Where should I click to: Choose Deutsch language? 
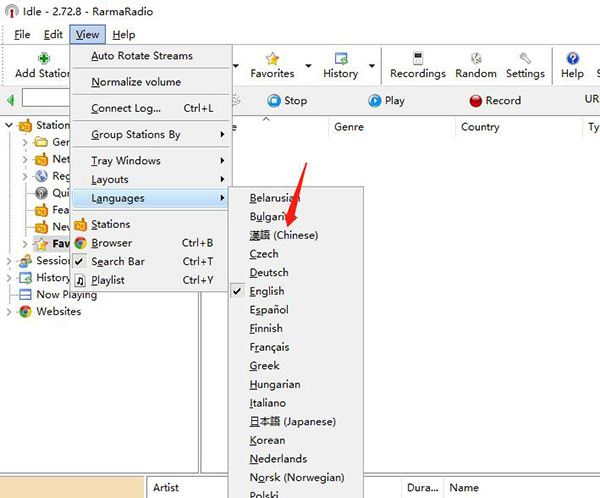click(269, 273)
